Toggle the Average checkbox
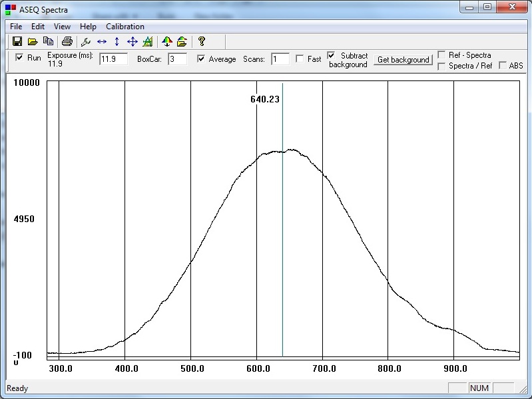532x399 pixels. [x=201, y=59]
